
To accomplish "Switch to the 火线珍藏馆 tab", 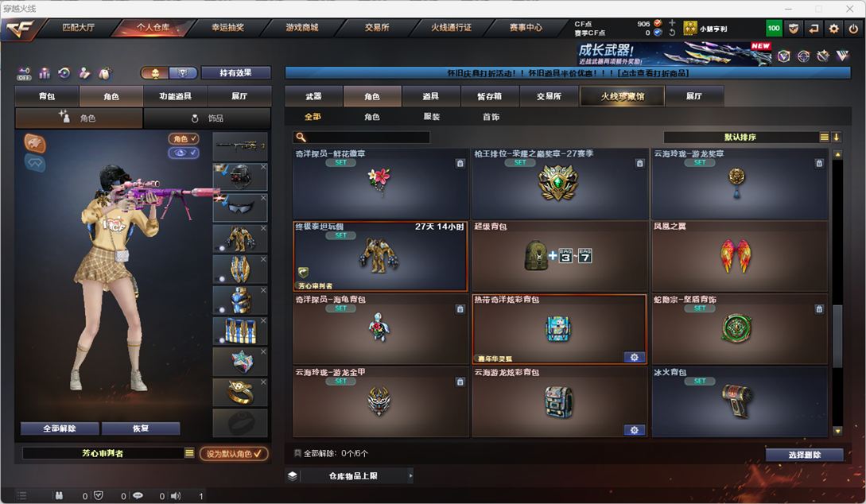I will (623, 96).
